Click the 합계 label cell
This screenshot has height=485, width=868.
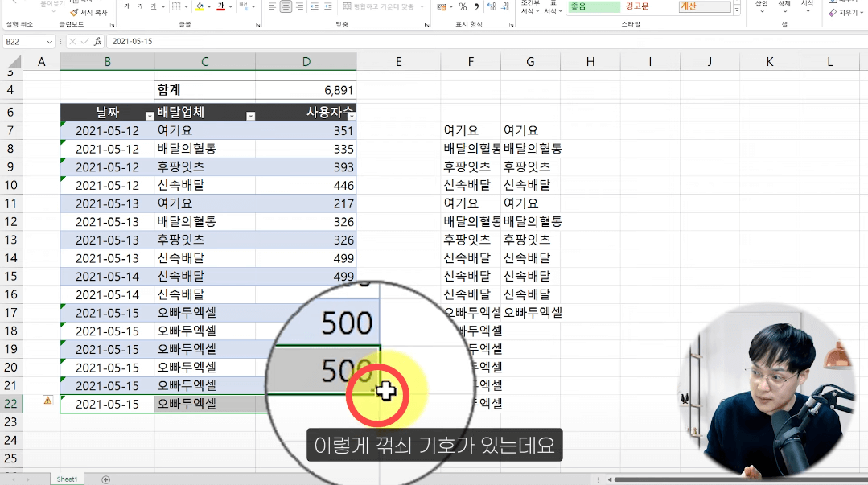tap(205, 90)
